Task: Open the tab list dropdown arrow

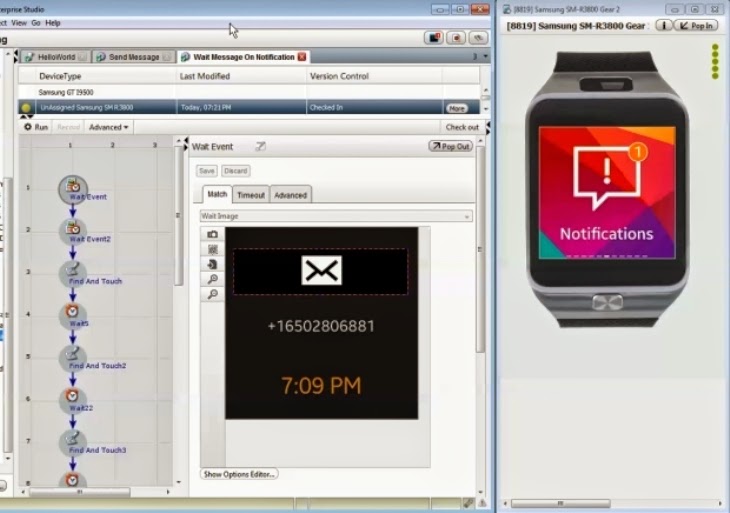Action: 486,56
